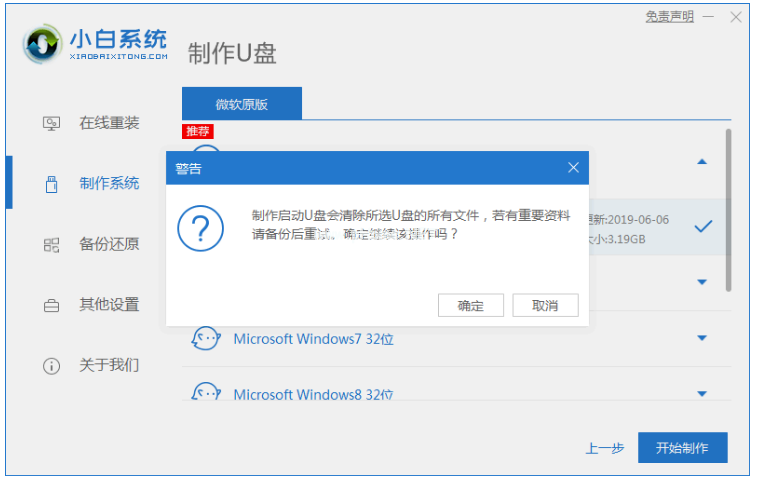Collapse the top system group arrow
The image size is (760, 486).
pos(702,162)
